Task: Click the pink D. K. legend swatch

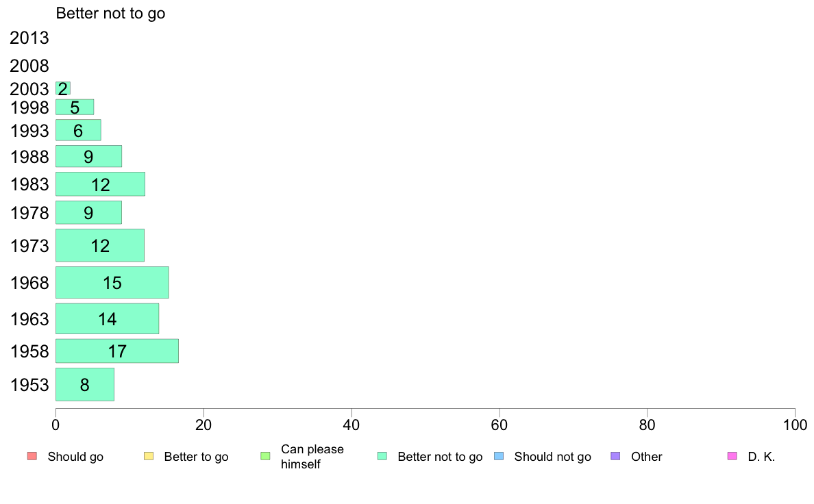Action: point(732,456)
